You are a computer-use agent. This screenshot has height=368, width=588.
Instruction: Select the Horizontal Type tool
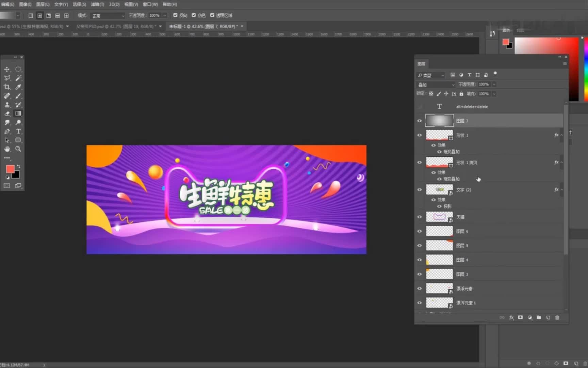click(18, 131)
